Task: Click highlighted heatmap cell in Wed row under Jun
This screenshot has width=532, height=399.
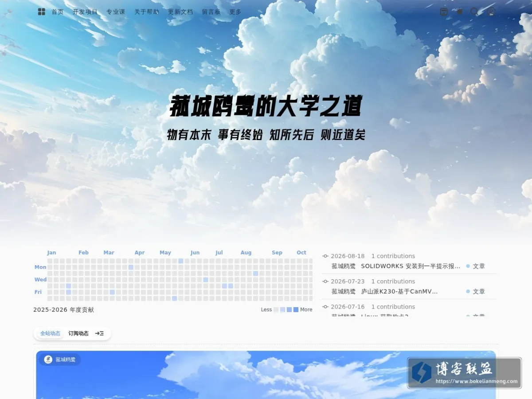Action: [x=206, y=279]
